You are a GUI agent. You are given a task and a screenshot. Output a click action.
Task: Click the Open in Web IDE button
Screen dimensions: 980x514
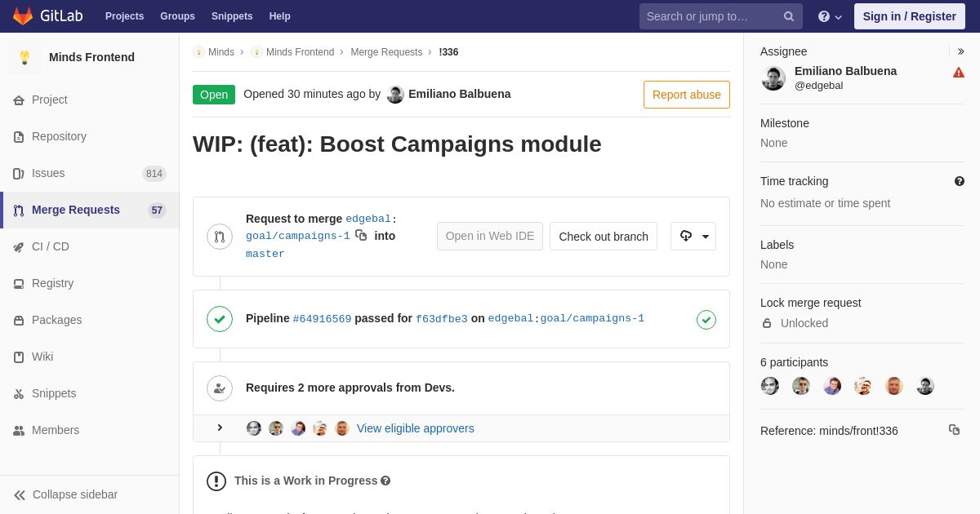[490, 237]
